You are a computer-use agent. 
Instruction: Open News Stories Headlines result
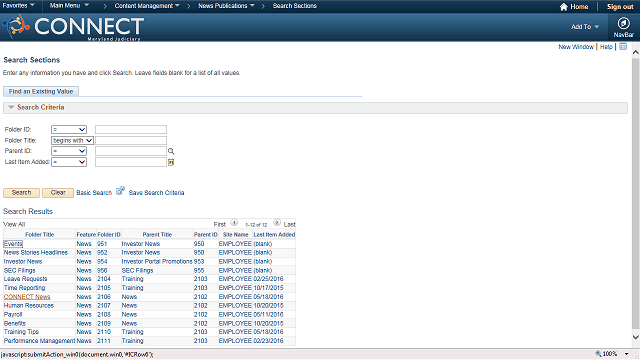[x=36, y=253]
